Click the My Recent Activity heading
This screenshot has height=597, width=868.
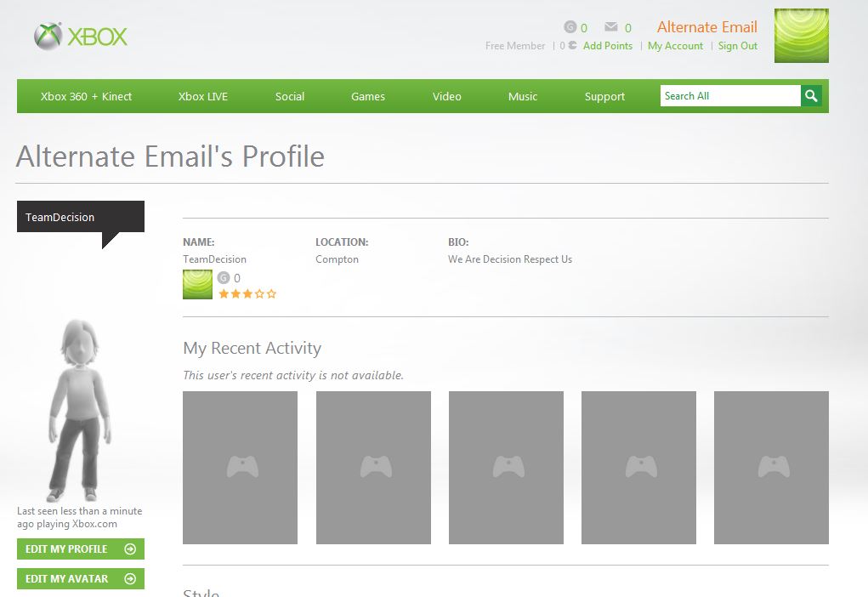click(252, 349)
